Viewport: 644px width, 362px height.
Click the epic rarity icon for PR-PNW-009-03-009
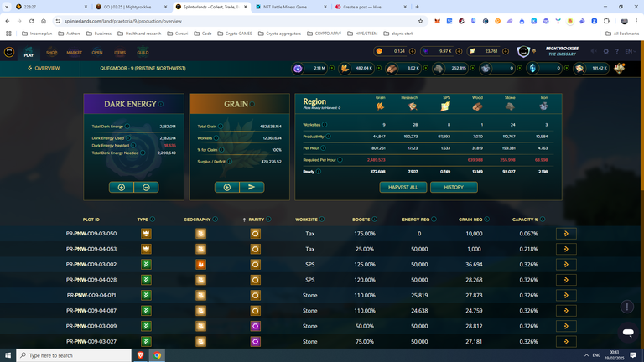(x=256, y=326)
